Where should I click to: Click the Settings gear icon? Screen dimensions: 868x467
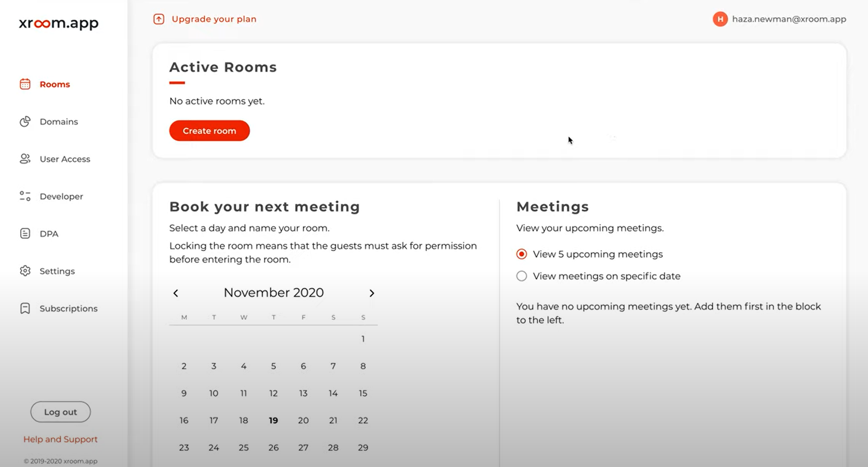[25, 271]
